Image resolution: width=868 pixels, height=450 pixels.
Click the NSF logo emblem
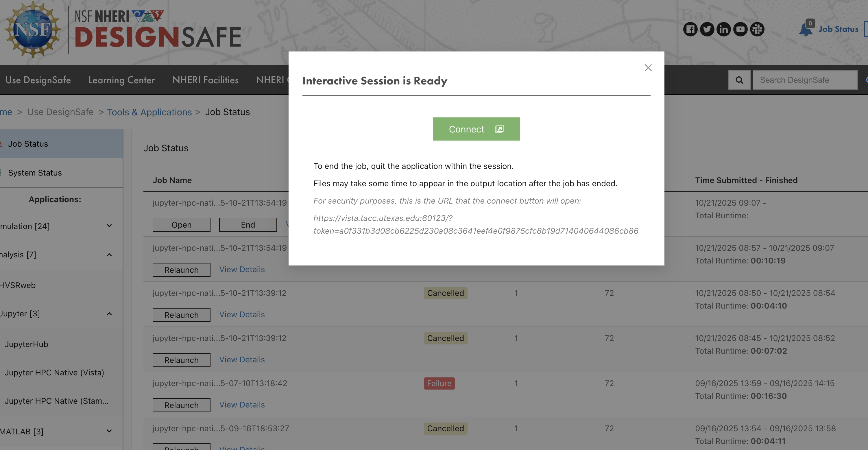tap(33, 29)
